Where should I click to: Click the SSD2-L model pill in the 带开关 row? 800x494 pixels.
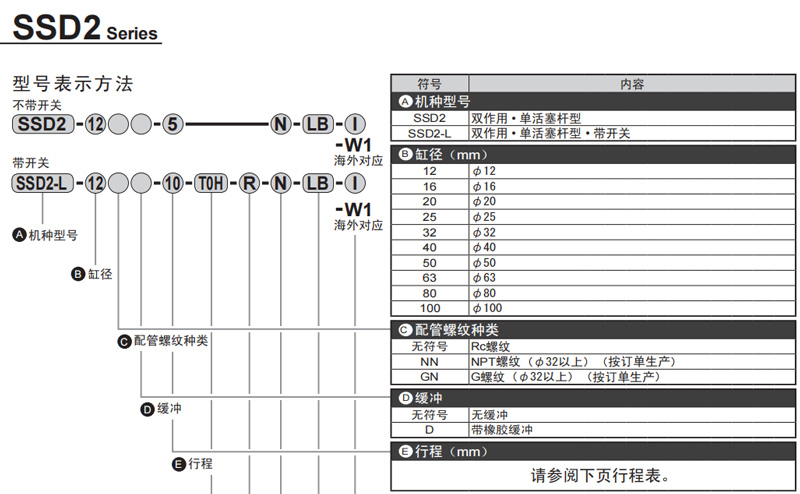(x=41, y=184)
